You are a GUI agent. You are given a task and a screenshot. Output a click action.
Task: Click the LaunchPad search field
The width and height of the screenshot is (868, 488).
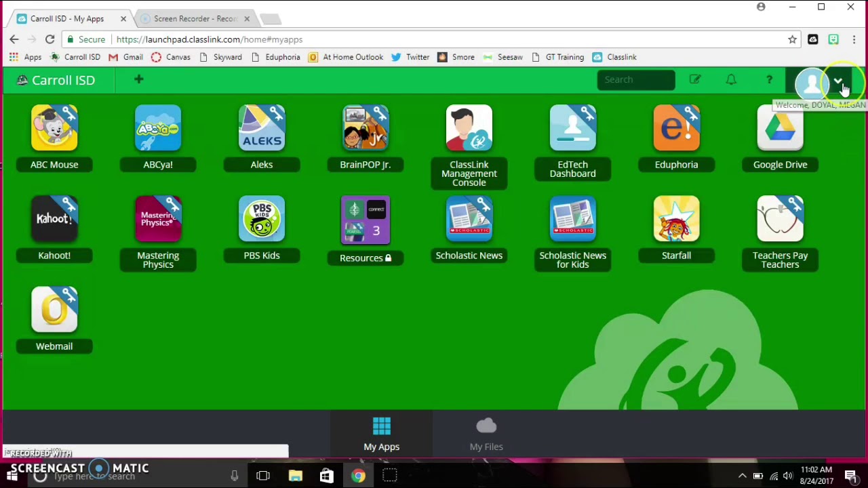(636, 80)
